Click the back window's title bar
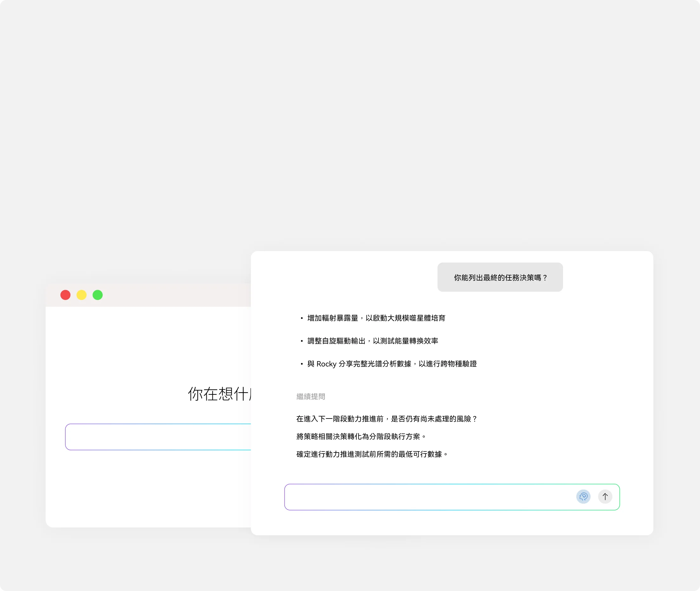700x591 pixels. (174, 295)
